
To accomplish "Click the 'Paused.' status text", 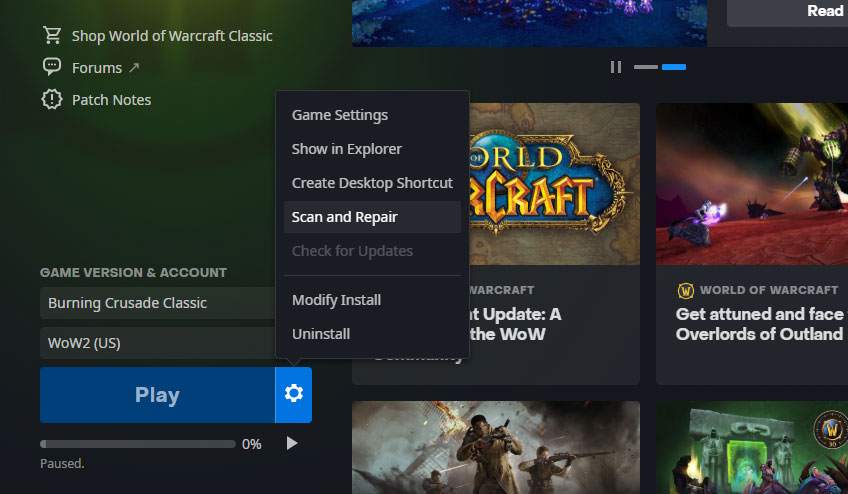I will [62, 464].
